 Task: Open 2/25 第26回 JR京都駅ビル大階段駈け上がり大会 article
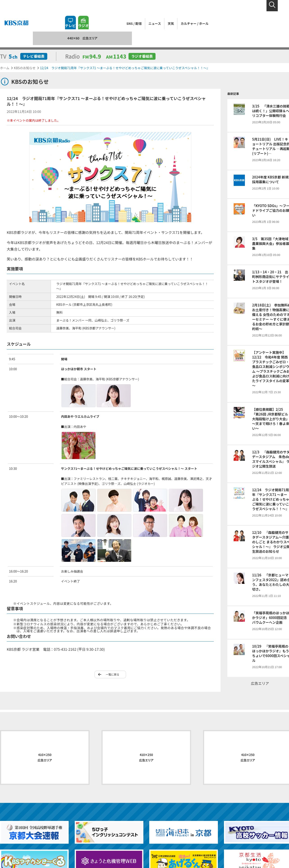271,419
